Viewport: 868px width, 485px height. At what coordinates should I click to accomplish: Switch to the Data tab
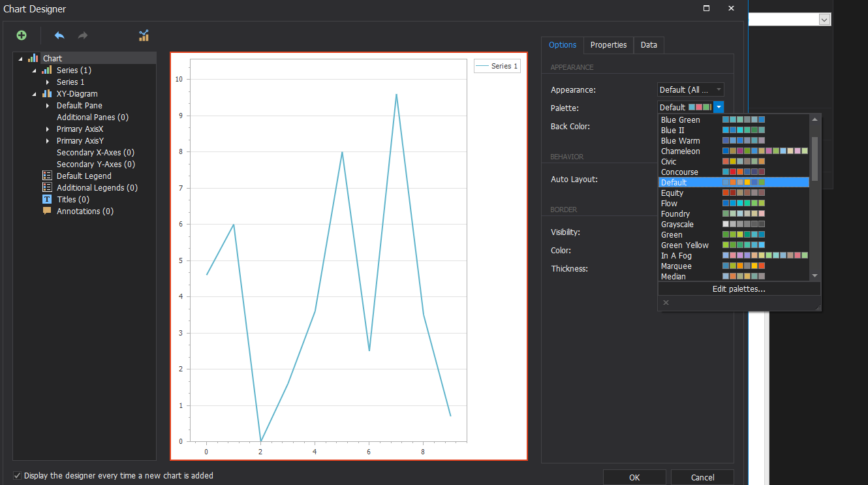click(x=649, y=45)
